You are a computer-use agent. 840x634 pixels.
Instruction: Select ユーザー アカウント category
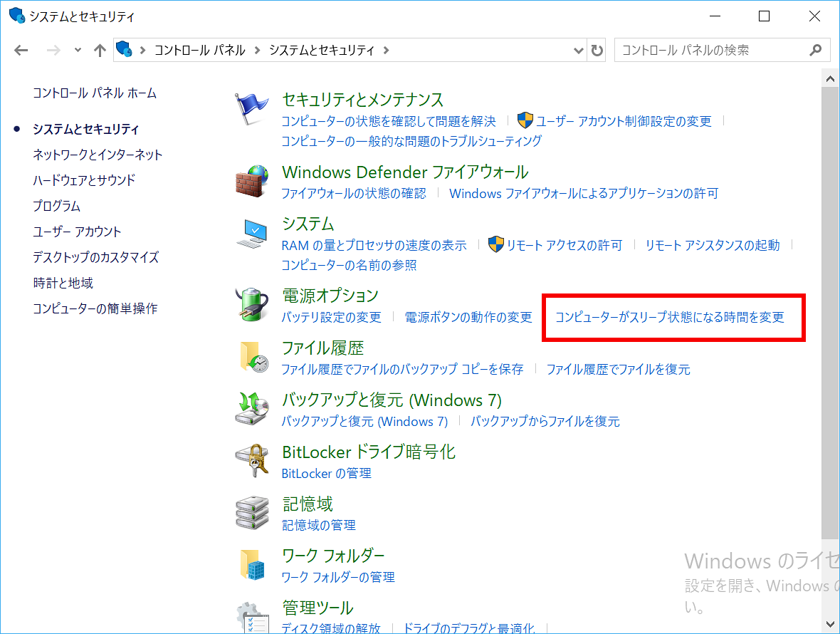[77, 232]
